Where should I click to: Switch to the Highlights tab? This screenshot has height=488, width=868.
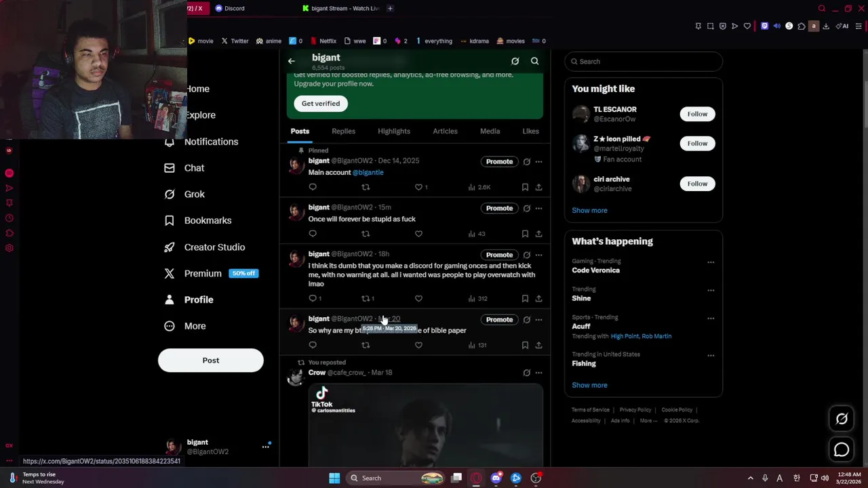tap(394, 131)
